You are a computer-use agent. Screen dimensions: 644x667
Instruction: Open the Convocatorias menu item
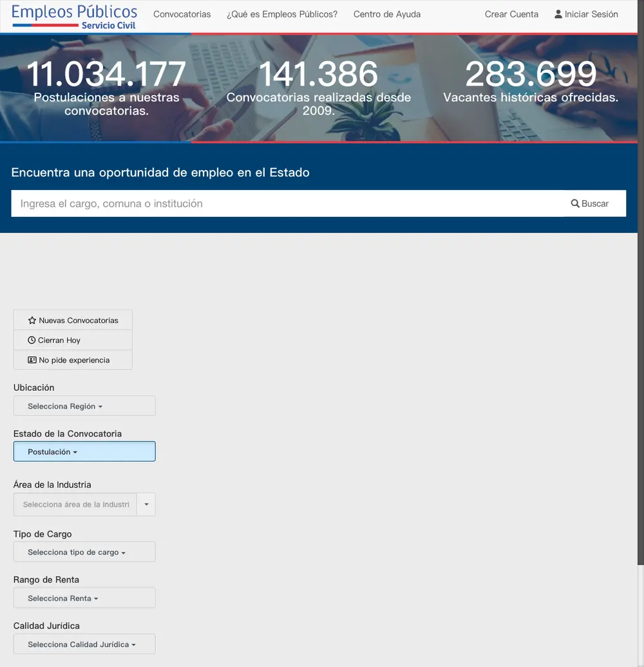coord(182,14)
